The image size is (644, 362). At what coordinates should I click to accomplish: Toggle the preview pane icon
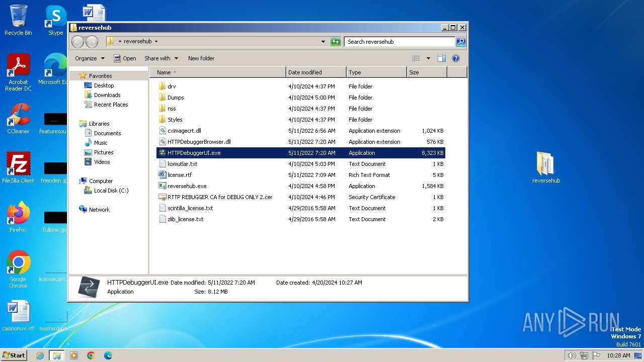pos(441,58)
